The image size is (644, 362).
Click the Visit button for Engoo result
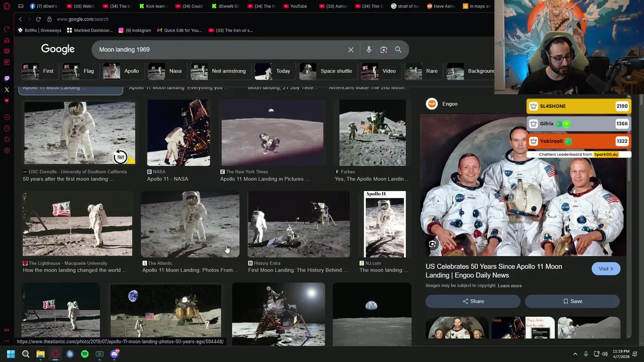[x=606, y=269]
